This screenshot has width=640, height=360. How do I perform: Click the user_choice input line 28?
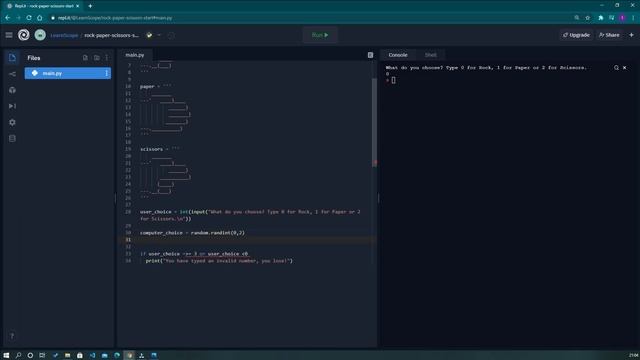[x=250, y=215]
